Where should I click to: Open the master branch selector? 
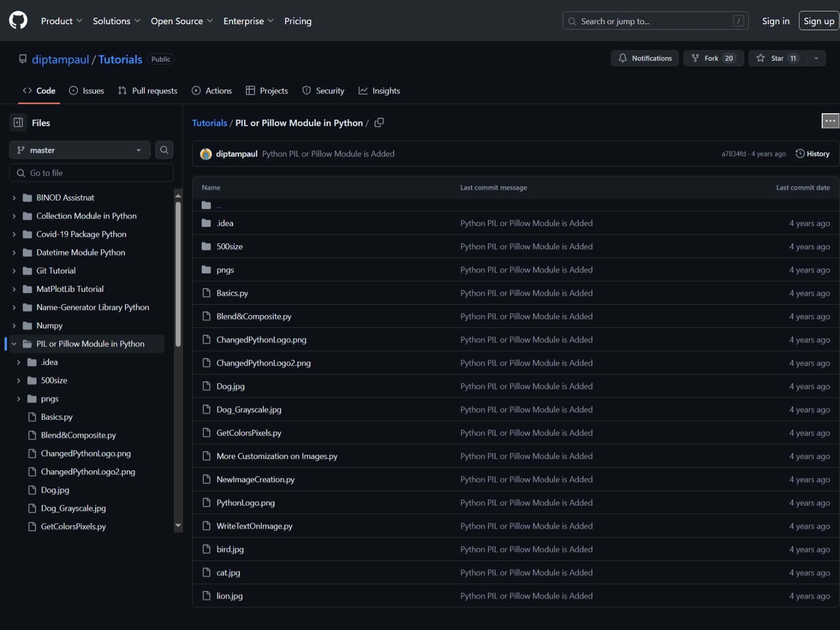80,150
